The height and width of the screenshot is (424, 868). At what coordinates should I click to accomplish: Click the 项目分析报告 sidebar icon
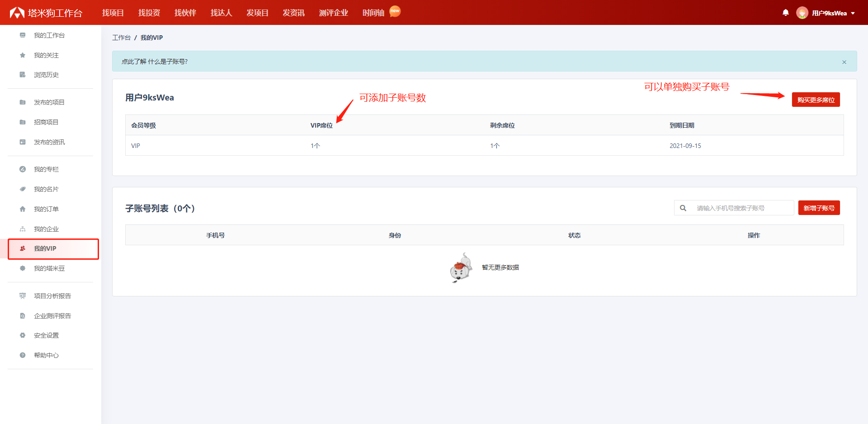(23, 296)
